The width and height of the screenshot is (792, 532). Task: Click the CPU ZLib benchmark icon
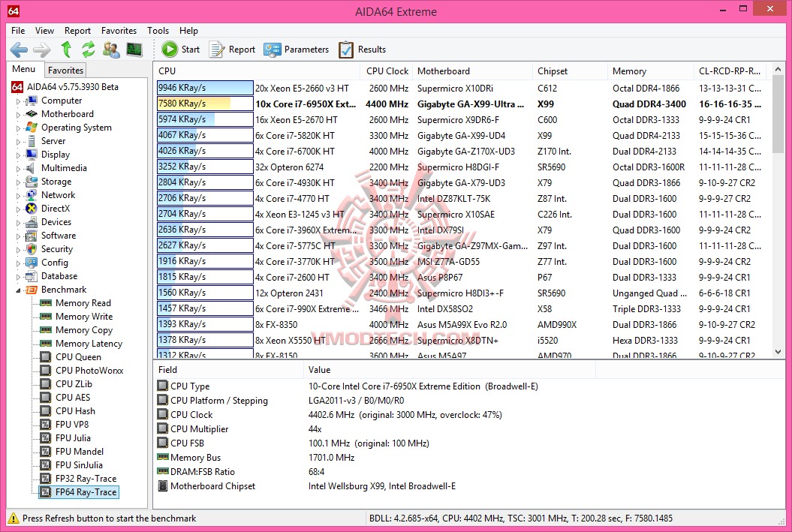click(x=46, y=384)
